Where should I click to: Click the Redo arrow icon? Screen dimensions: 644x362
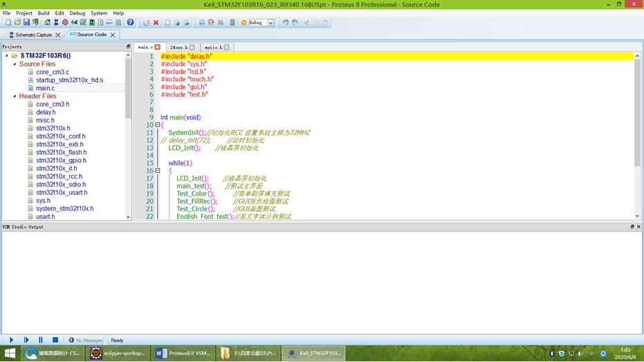295,23
